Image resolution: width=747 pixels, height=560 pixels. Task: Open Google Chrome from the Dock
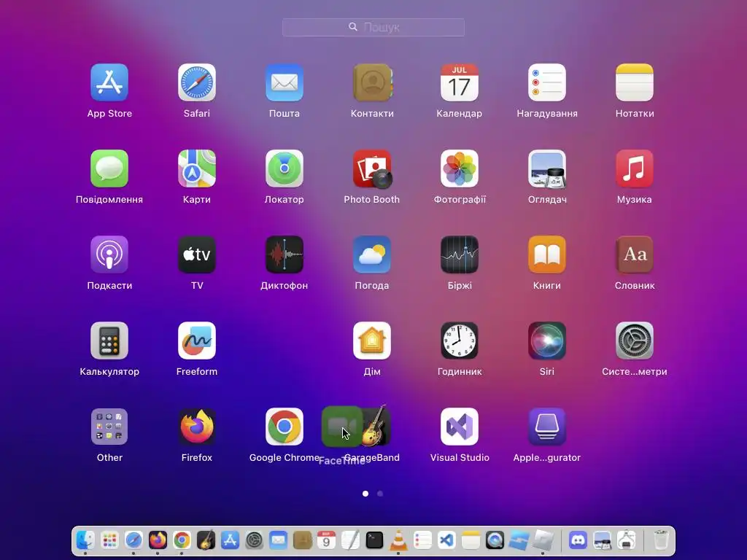click(x=182, y=540)
